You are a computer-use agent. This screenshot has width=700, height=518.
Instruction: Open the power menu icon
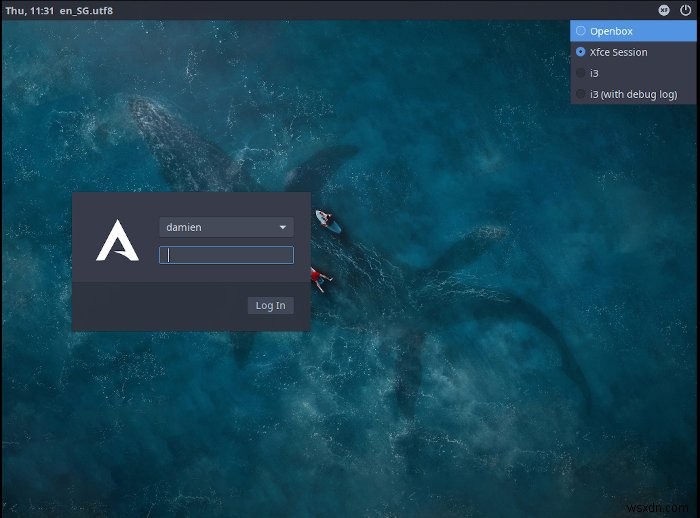coord(685,10)
